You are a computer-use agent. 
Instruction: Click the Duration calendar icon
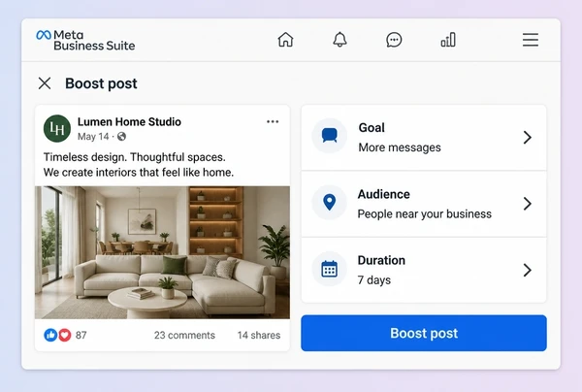329,269
